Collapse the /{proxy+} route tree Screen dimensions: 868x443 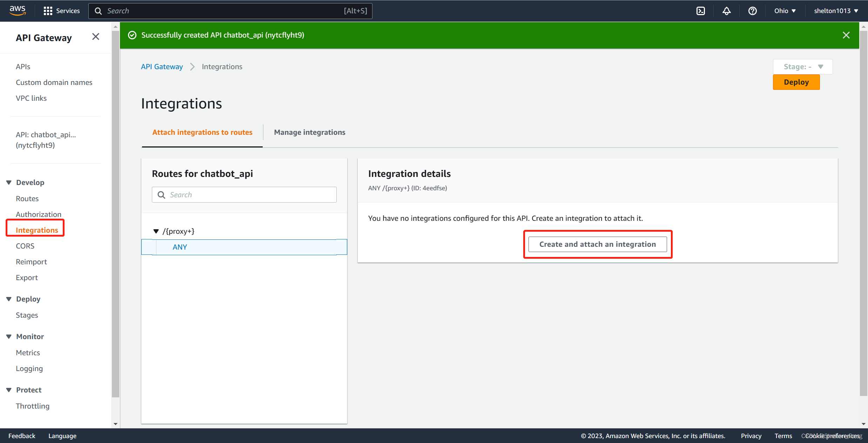156,231
